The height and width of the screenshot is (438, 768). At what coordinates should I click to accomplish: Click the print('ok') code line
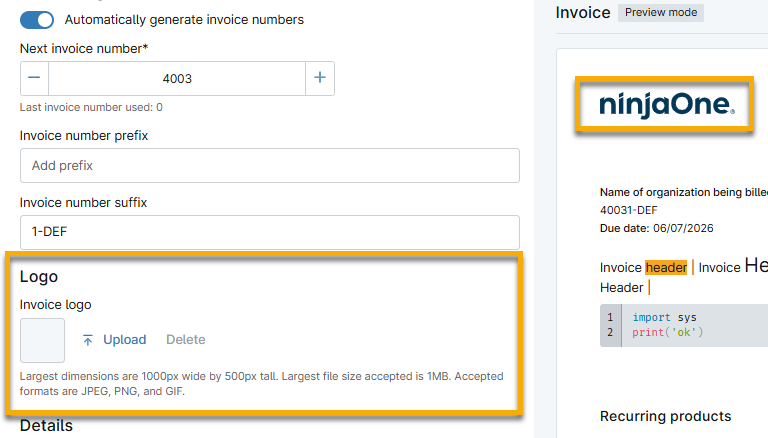tap(668, 333)
